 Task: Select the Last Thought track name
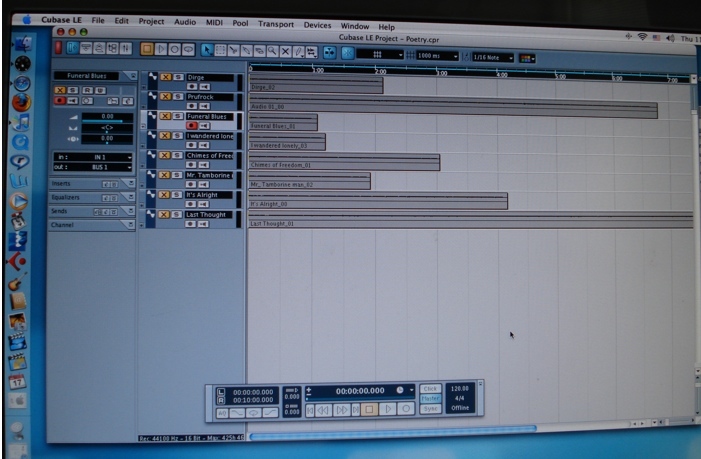pos(208,215)
